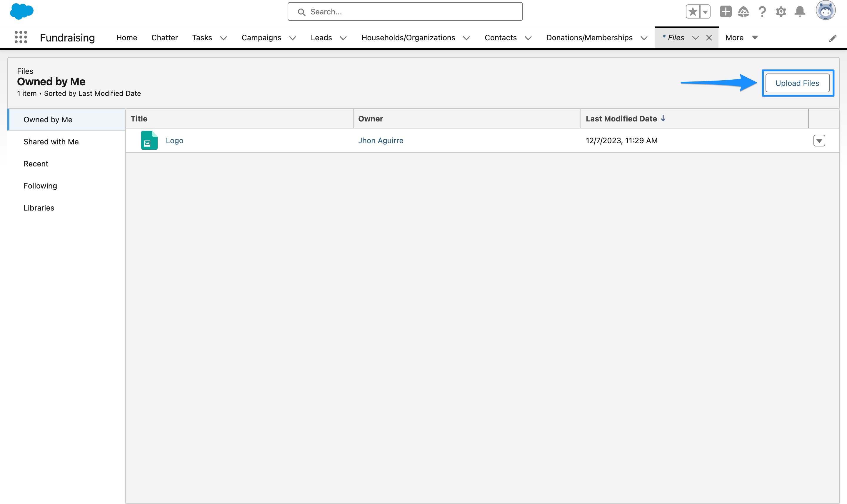
Task: Click the Setup gear icon
Action: [781, 11]
